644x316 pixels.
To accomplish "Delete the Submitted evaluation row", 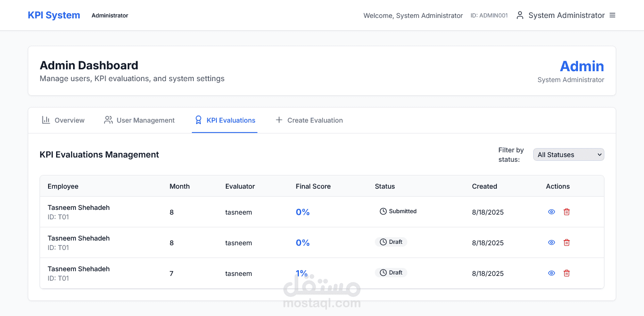I will click(567, 212).
